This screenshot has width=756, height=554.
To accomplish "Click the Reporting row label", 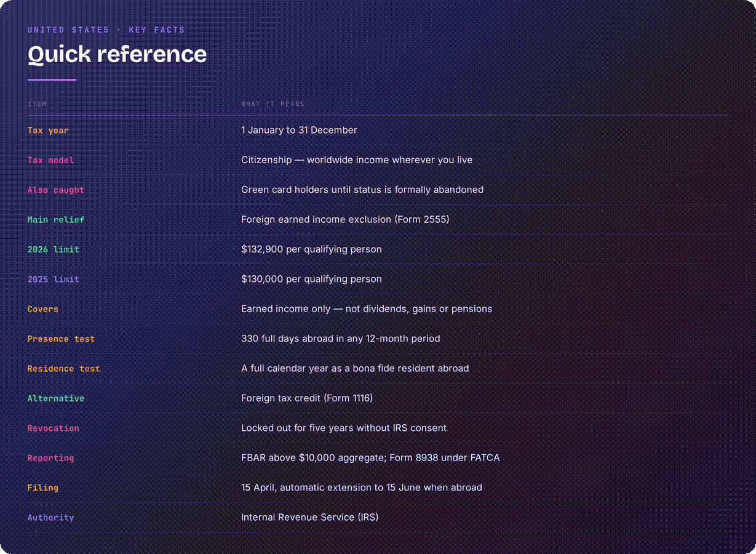I will coord(50,458).
